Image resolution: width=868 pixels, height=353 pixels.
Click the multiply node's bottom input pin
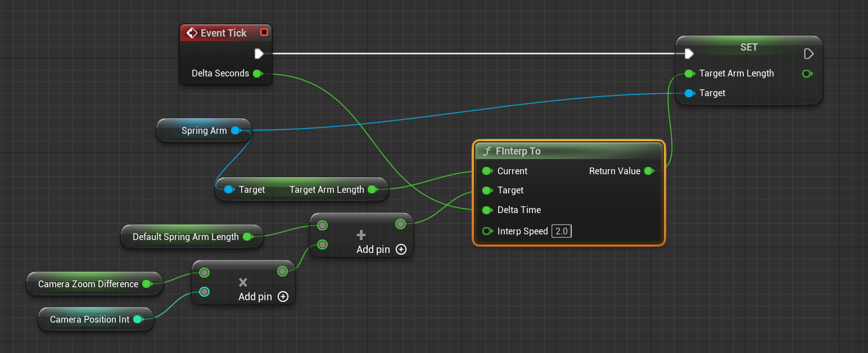pyautogui.click(x=204, y=292)
